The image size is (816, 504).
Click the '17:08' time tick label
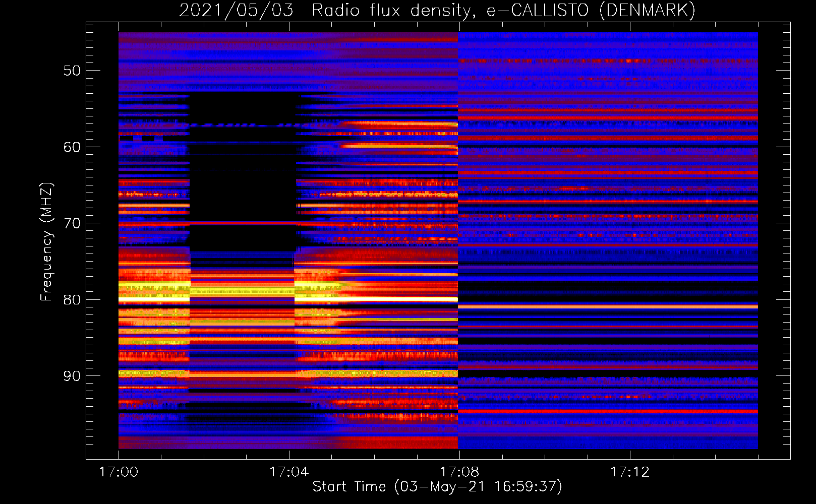(x=459, y=472)
